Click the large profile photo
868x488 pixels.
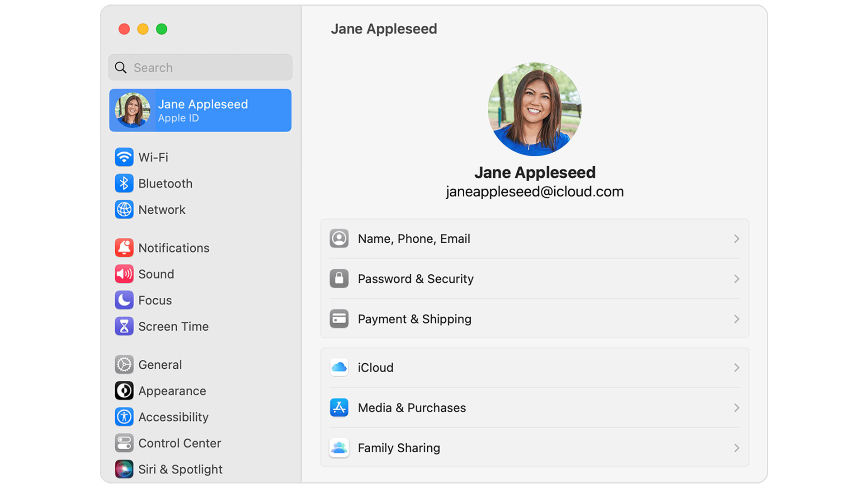[534, 109]
